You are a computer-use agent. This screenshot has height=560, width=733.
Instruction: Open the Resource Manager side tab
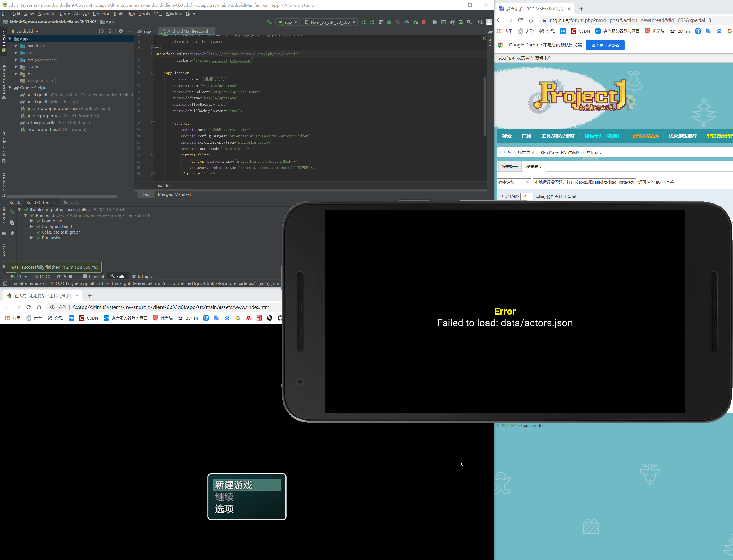(4, 81)
